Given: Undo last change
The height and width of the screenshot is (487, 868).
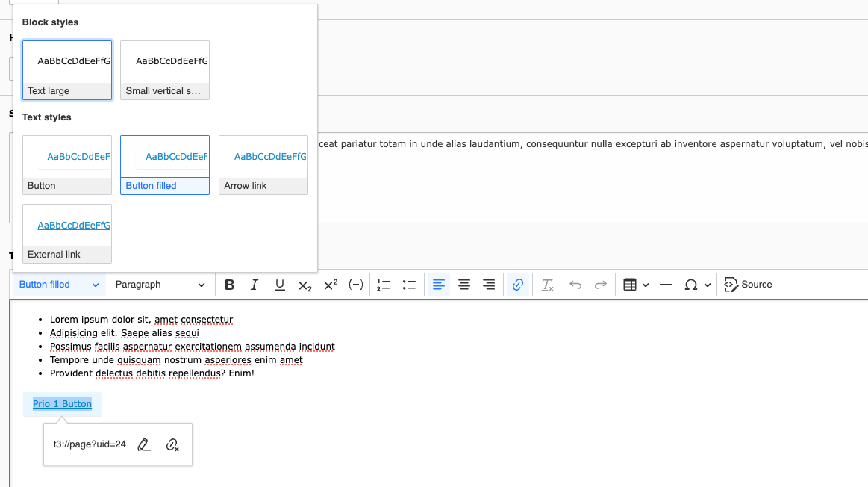Looking at the screenshot, I should tap(575, 285).
